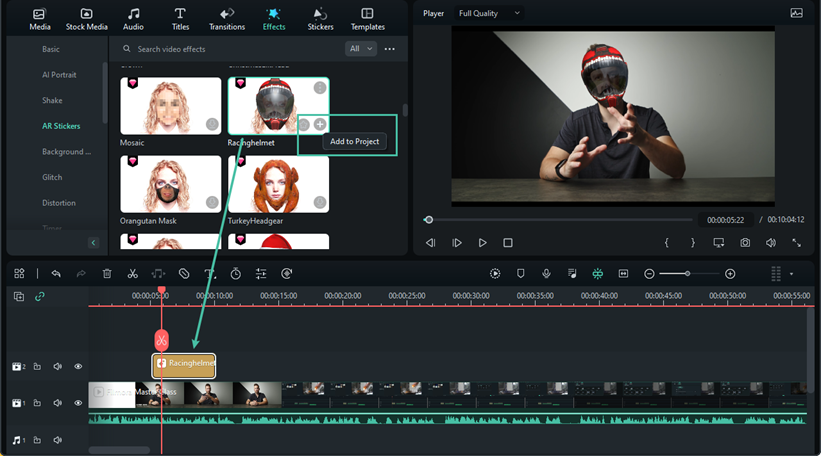Open the Full Quality dropdown

(x=489, y=13)
